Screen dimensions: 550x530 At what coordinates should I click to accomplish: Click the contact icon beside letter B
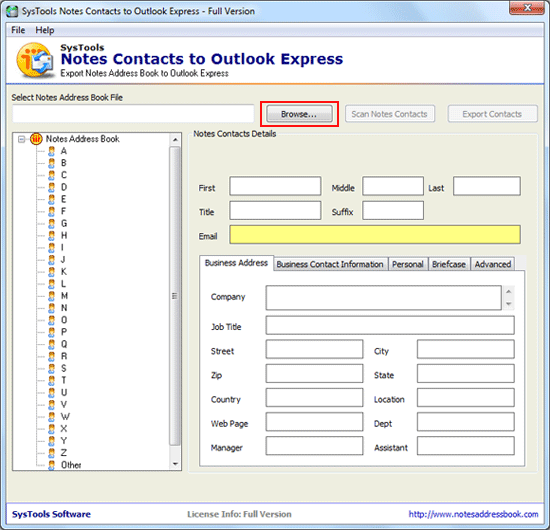(52, 163)
